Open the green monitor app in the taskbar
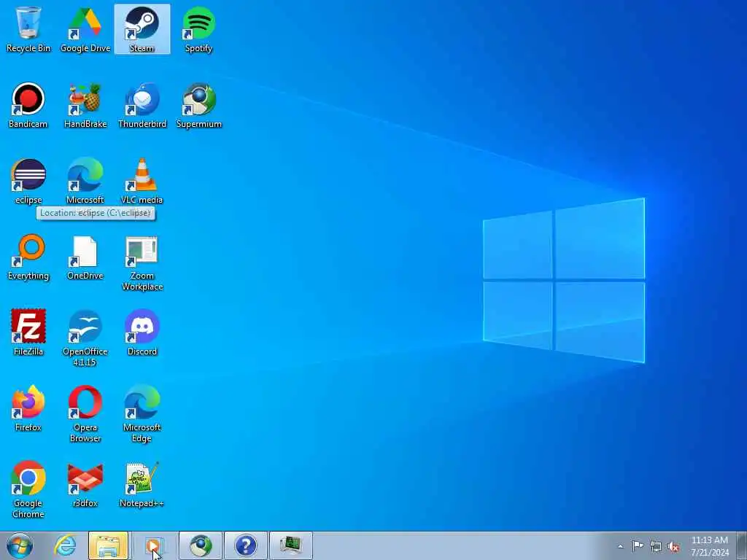This screenshot has height=560, width=747. (291, 545)
